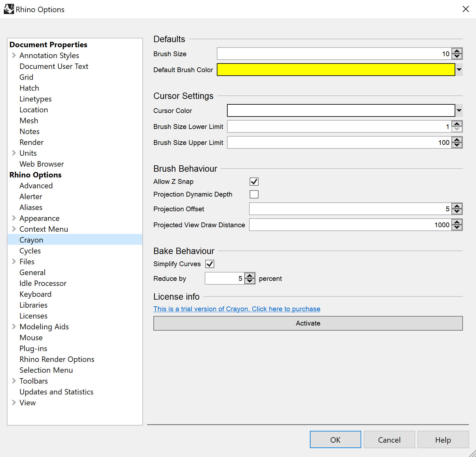This screenshot has width=476, height=457.
Task: Select Render document properties
Action: point(32,142)
